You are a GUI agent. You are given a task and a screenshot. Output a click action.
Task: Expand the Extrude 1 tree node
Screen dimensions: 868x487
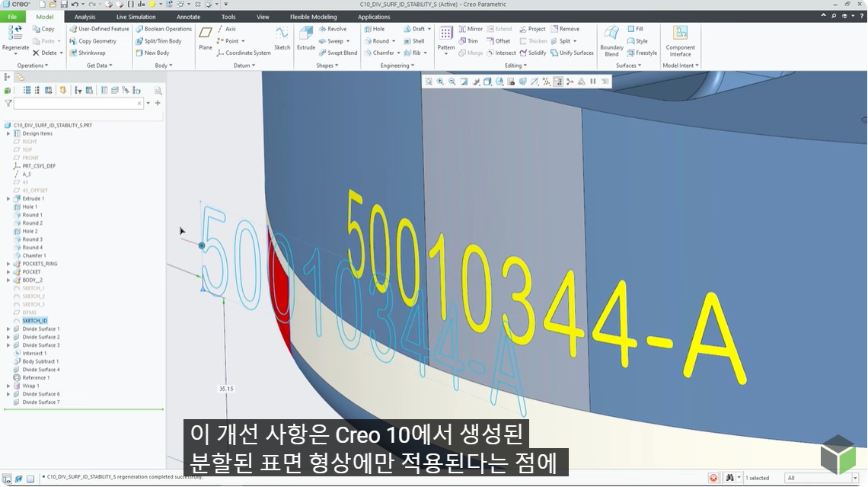(8, 198)
